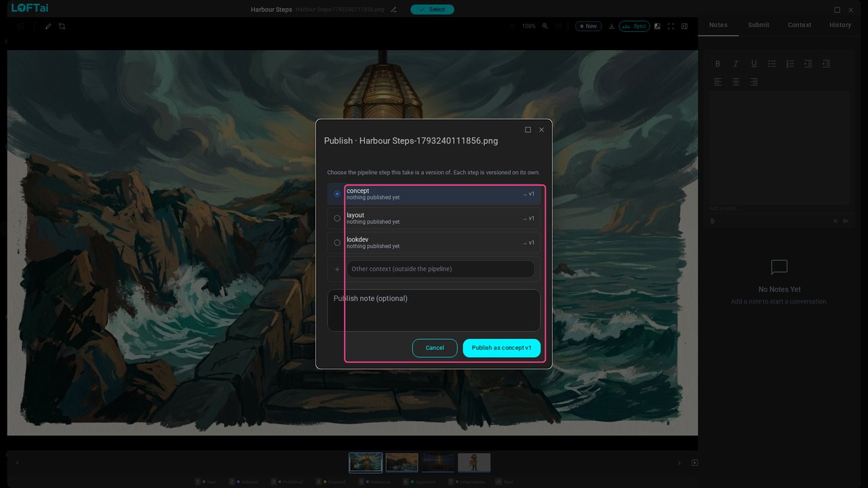The height and width of the screenshot is (488, 868).
Task: Rename the file using the pencil icon
Action: [x=394, y=9]
